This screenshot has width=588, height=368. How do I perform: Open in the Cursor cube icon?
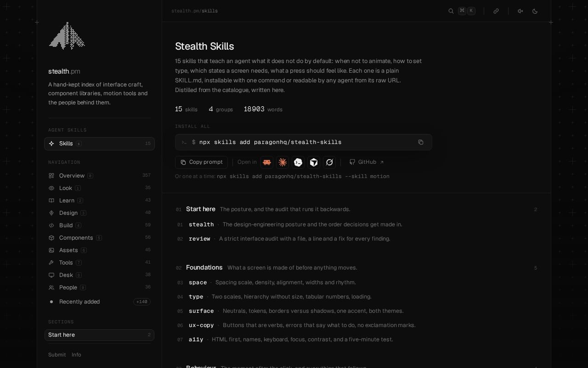314,162
